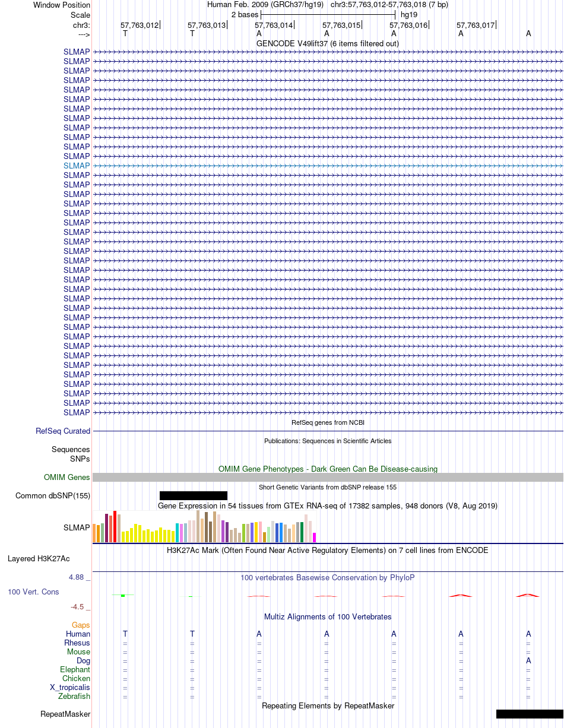Click the Scale label
Screen dimensions: 564x728
(80, 14)
